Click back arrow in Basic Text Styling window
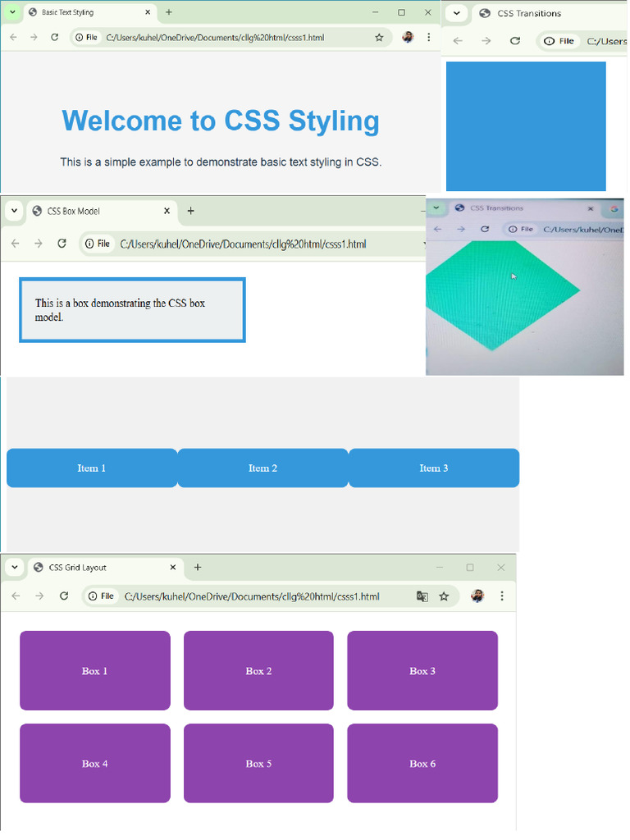The image size is (630, 840). 13,38
